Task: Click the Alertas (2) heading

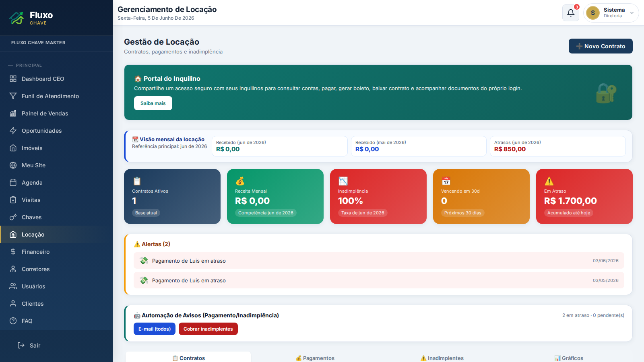Action: click(152, 244)
